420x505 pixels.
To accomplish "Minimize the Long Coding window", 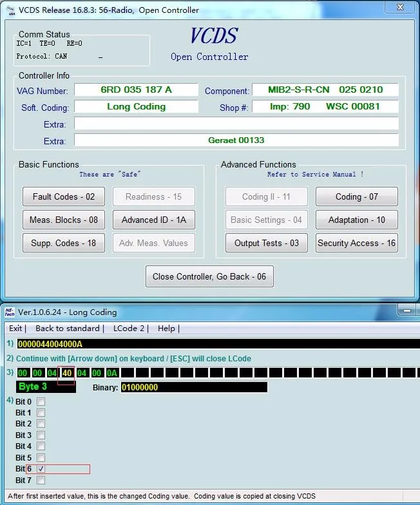I will coord(407,310).
